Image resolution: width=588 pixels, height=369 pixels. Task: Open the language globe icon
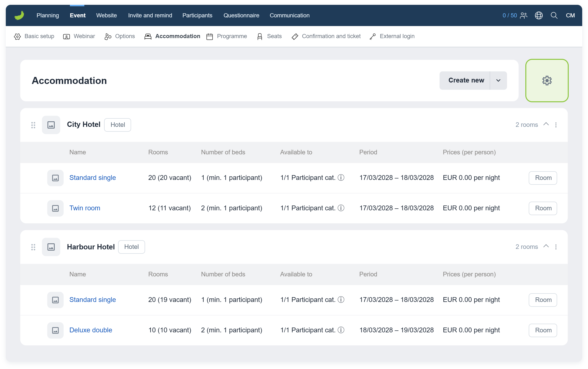[539, 15]
